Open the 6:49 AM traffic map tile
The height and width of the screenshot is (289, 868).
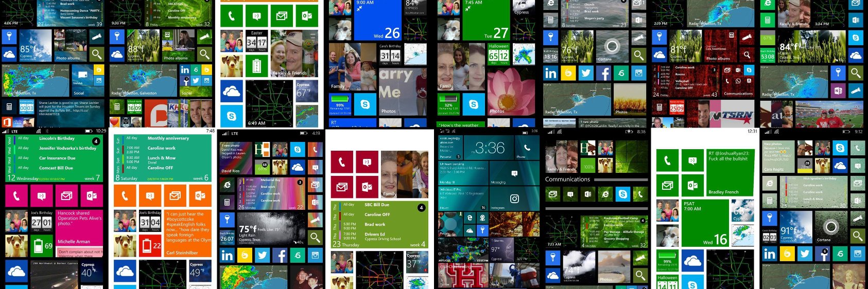269,103
